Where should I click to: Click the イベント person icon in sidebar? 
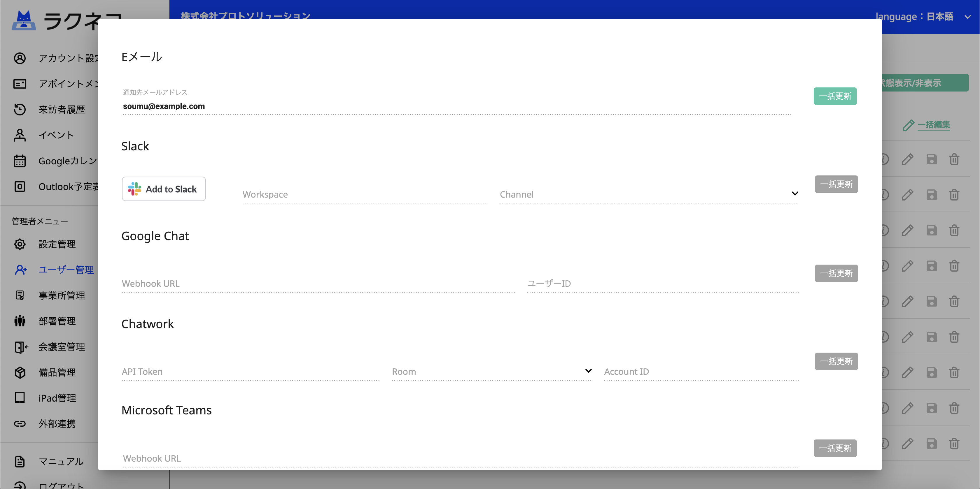coord(20,135)
